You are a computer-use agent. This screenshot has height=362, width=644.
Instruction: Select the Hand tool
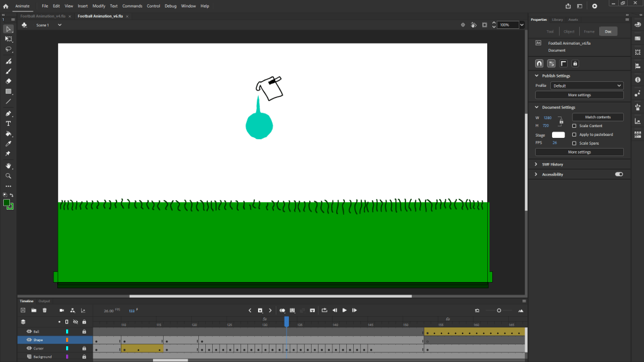pos(8,166)
